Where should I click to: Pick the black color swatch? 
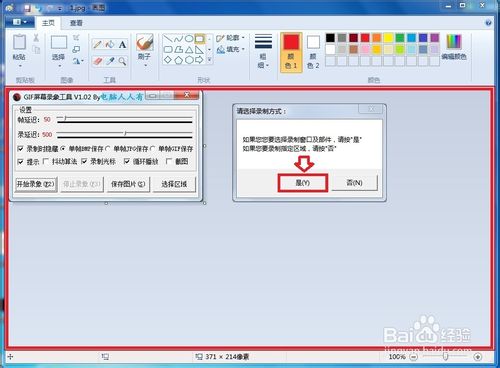tap(330, 38)
